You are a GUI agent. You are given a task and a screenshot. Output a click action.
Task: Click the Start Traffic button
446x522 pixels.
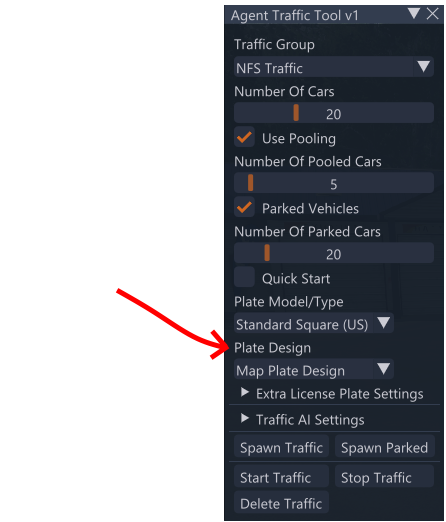(281, 476)
